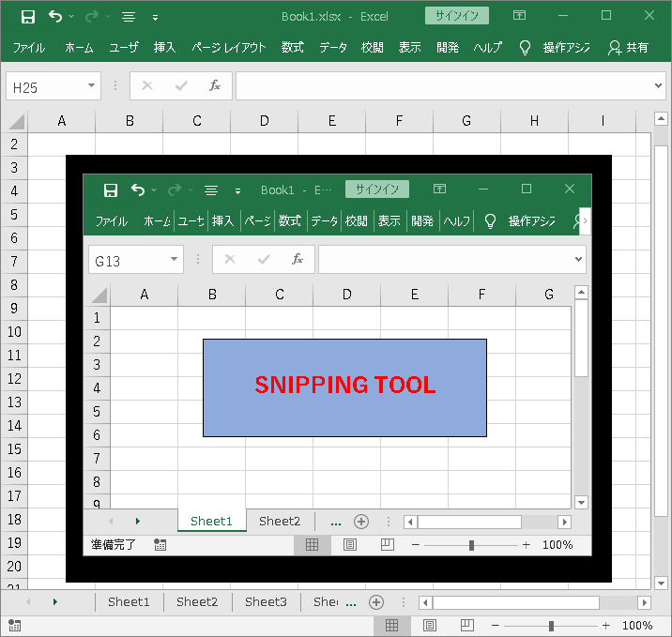Viewport: 672px width, 637px height.
Task: Switch to the 表示 tab in the outer ribbon
Action: coord(410,47)
